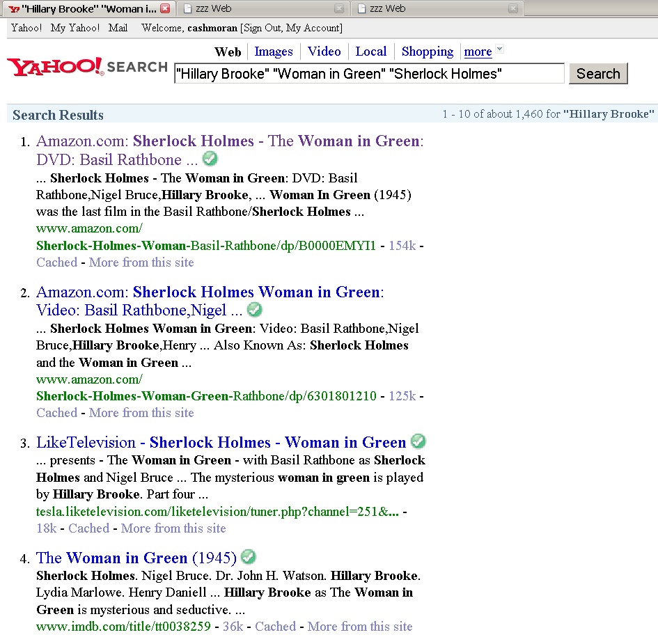658x644 pixels.
Task: Open Amazon Video Woman in Green result
Action: pyautogui.click(x=210, y=301)
